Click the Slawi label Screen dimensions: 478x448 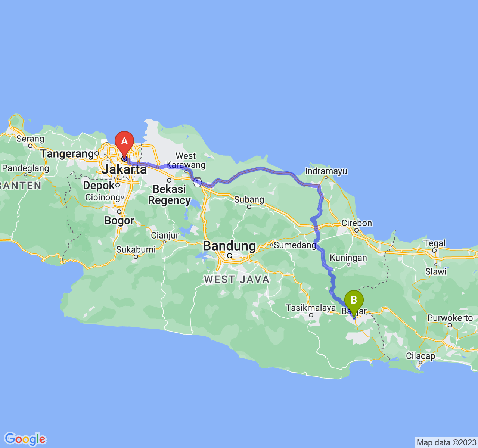[436, 271]
